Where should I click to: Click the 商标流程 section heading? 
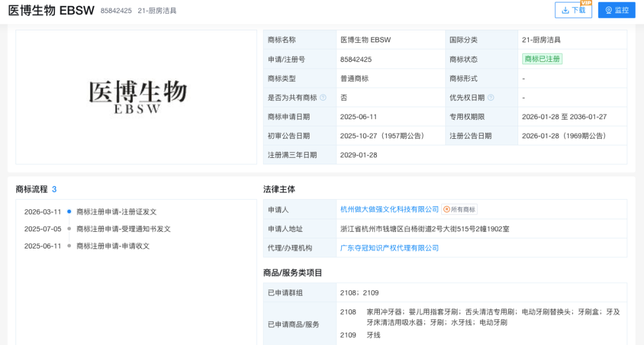coord(32,189)
